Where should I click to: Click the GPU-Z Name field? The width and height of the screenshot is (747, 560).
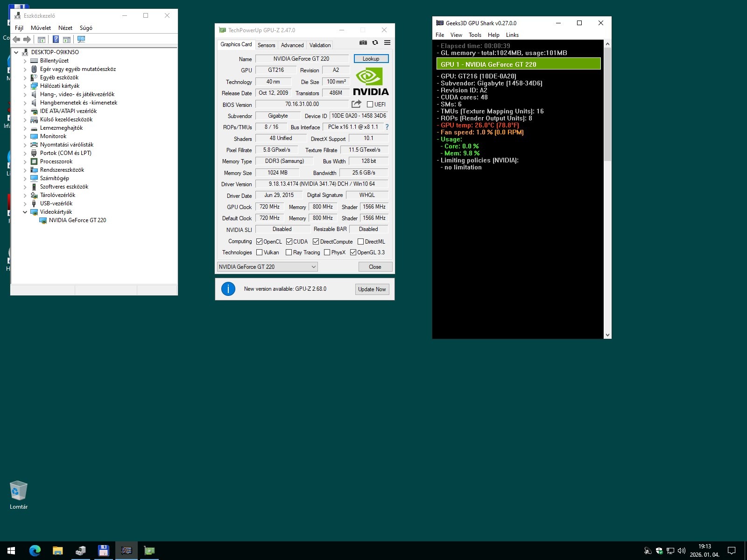coord(302,59)
